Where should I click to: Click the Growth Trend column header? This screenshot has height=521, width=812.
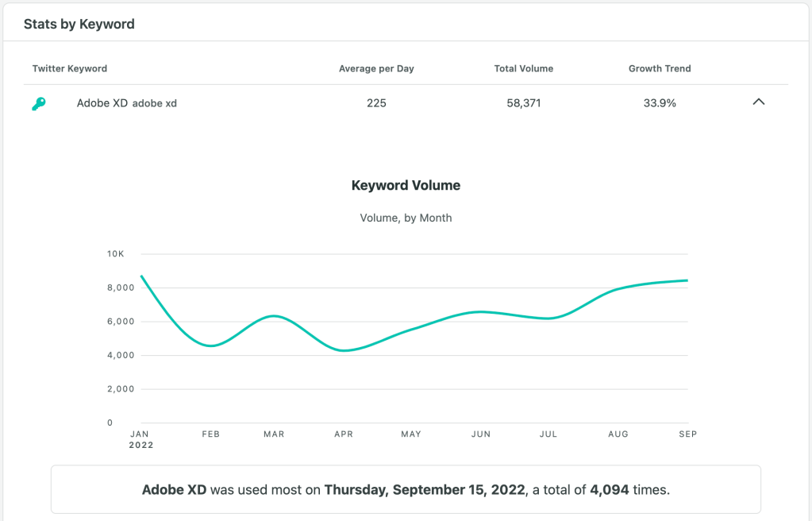660,69
